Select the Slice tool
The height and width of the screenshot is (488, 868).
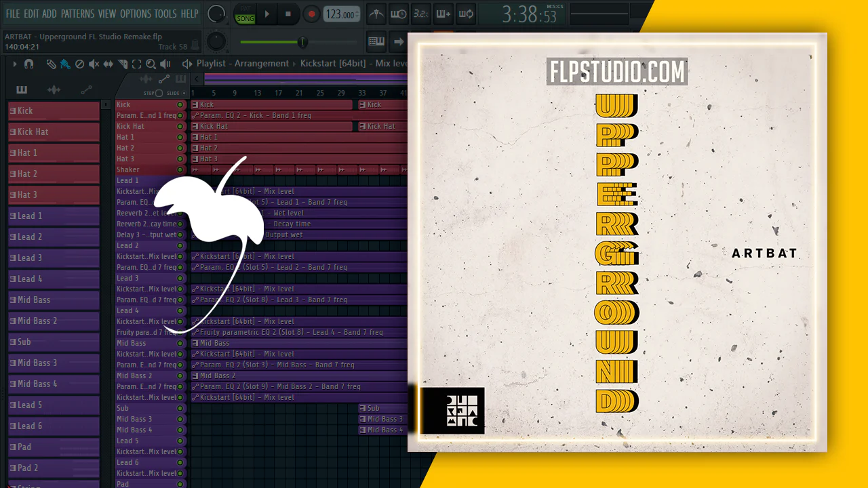[x=123, y=64]
